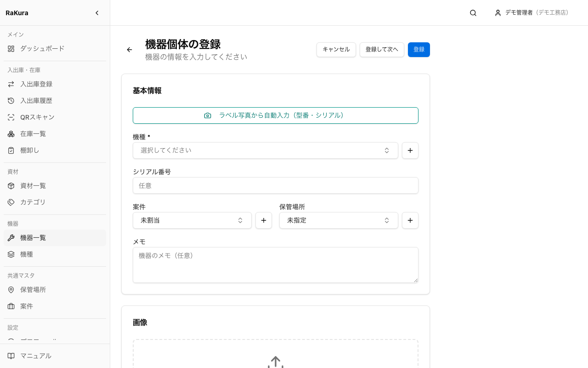
Task: Go to 資材一覧
Action: click(55, 186)
